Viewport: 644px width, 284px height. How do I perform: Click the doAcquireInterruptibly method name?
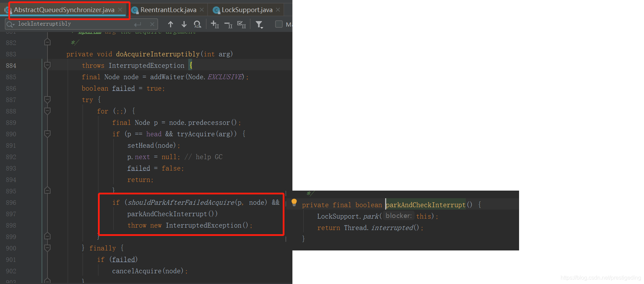(158, 54)
